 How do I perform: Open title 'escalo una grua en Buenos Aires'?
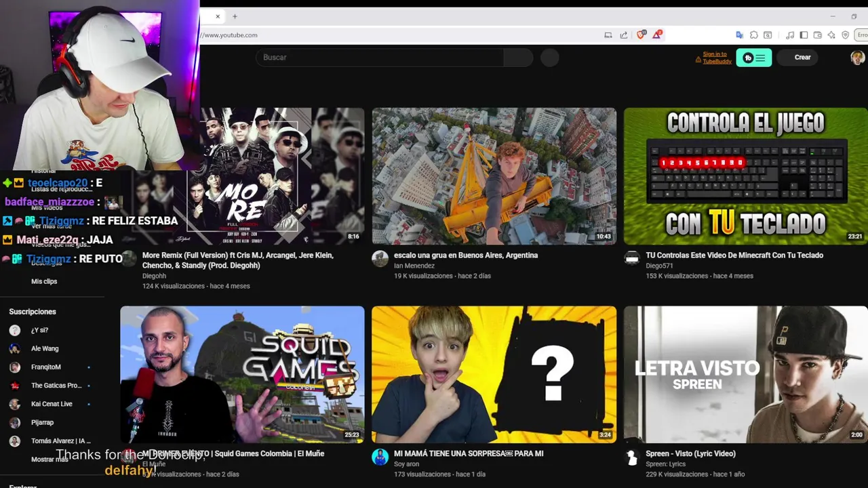pyautogui.click(x=466, y=256)
